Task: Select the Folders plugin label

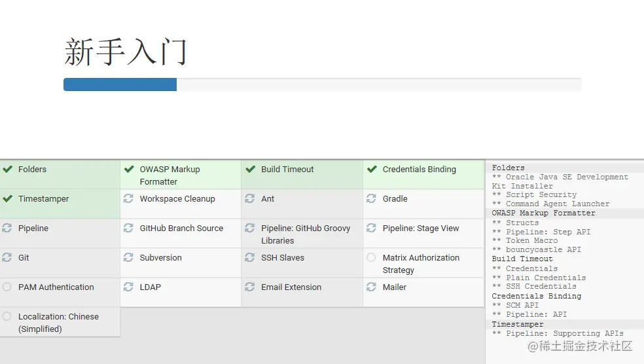Action: coord(33,170)
